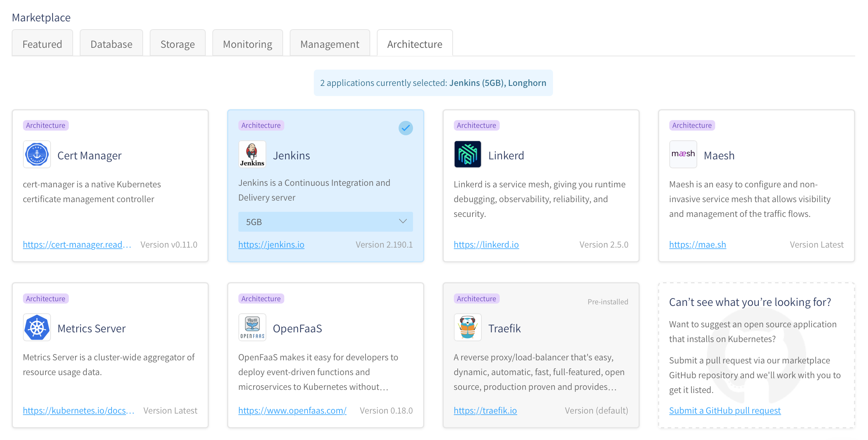Select the Linkerd application title
This screenshot has height=440, width=868.
[x=506, y=155]
